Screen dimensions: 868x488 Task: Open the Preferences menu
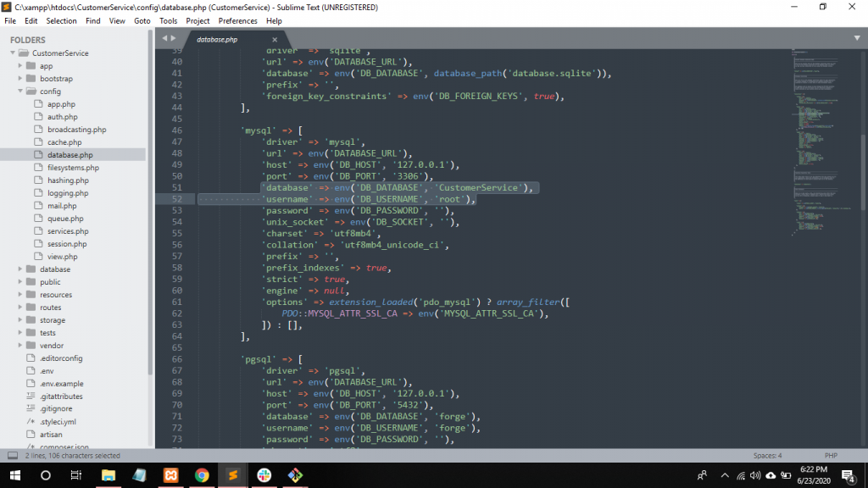coord(237,20)
